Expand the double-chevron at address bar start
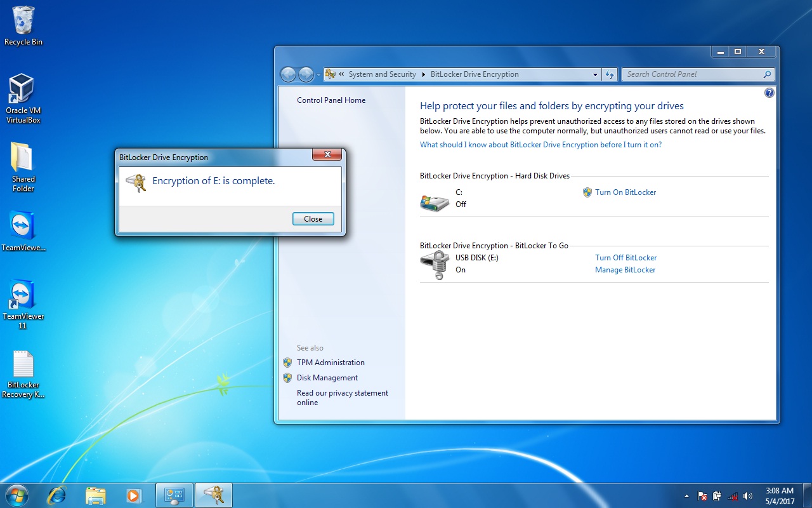 [x=341, y=74]
